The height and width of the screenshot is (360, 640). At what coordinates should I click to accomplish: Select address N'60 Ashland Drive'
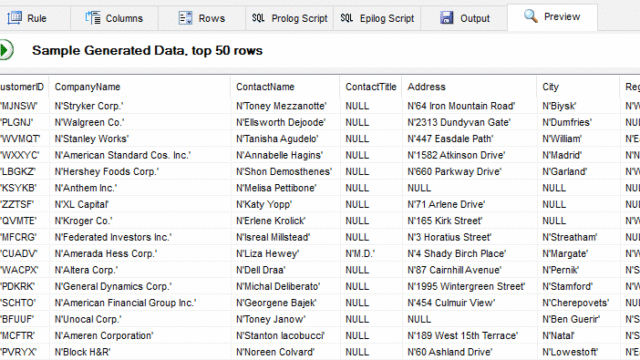point(469,352)
